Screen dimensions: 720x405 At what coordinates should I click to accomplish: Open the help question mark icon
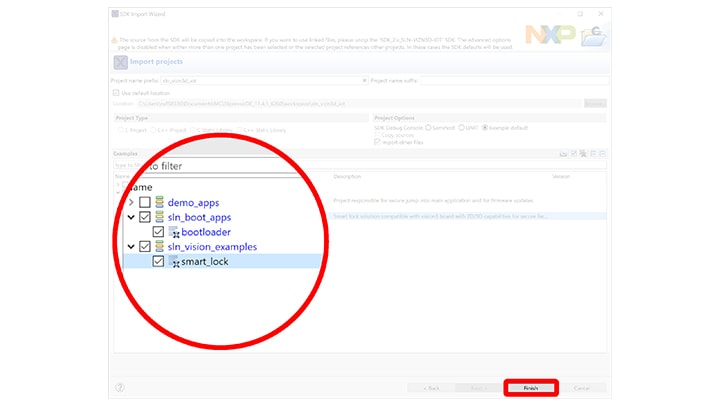point(120,387)
